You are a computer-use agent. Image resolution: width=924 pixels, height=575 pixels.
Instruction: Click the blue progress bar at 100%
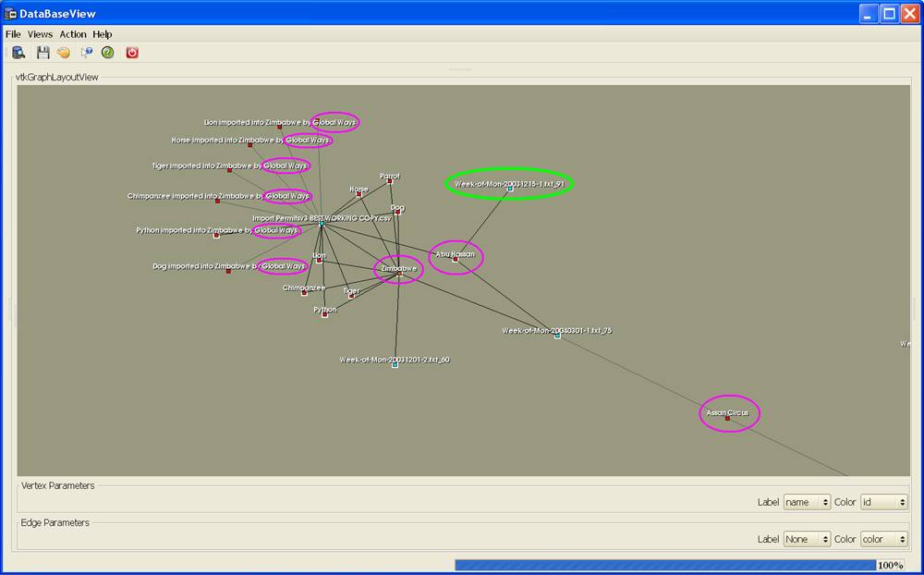(x=664, y=565)
